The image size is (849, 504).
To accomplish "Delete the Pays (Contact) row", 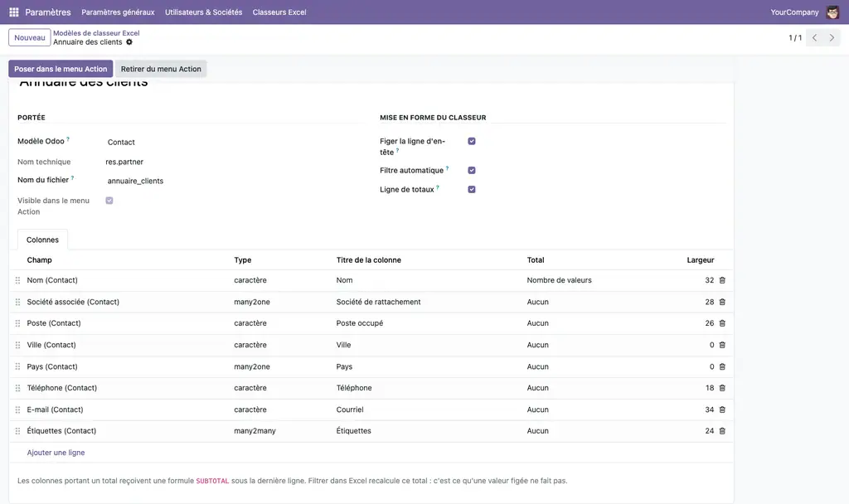I will (722, 366).
